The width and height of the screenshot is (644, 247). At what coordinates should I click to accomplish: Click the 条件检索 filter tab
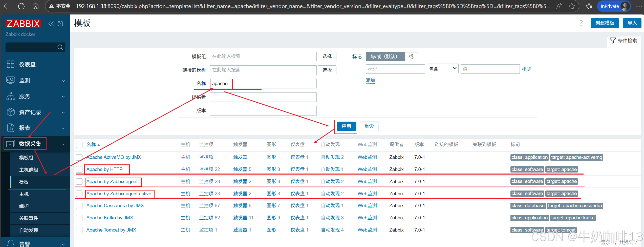pos(624,41)
